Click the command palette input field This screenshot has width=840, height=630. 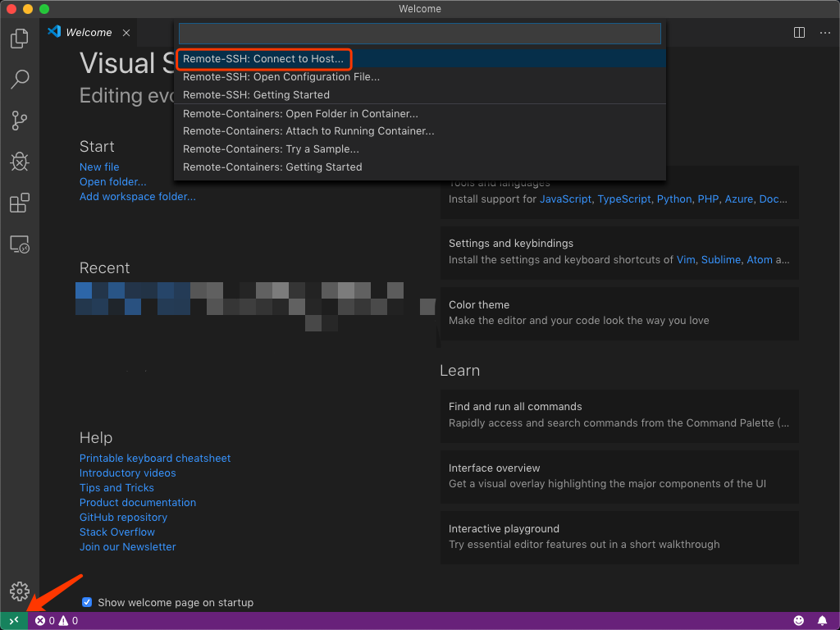[x=419, y=34]
